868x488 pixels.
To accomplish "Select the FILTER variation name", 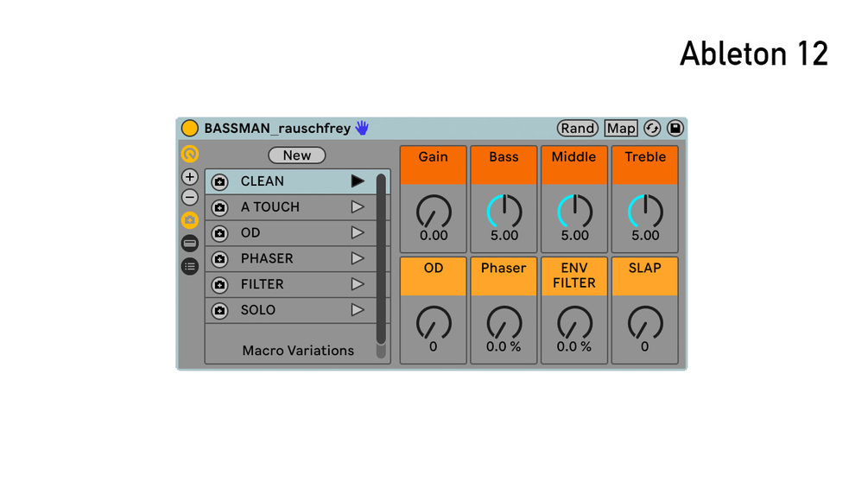I will pyautogui.click(x=262, y=284).
